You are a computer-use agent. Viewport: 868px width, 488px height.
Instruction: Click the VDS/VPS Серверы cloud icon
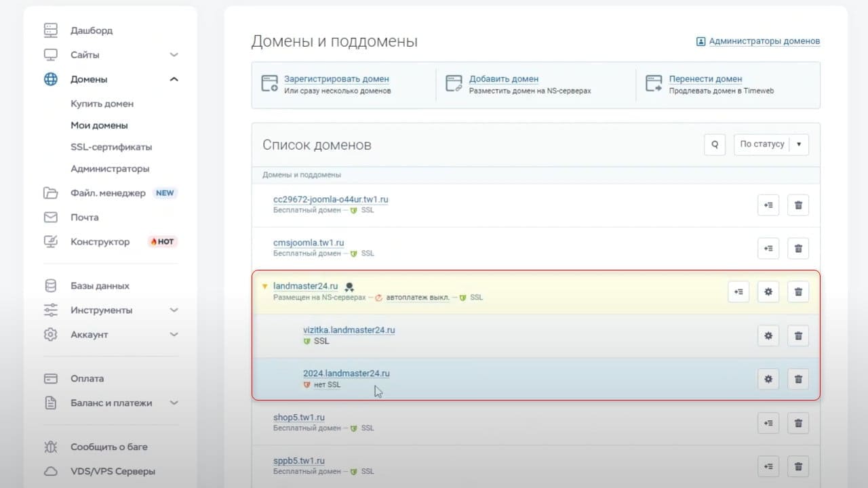[51, 472]
